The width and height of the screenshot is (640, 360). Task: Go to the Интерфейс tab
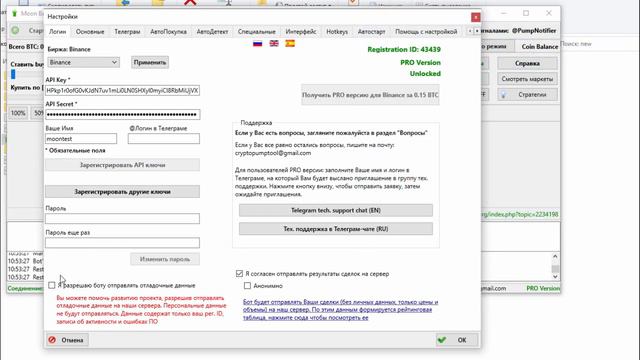click(301, 31)
